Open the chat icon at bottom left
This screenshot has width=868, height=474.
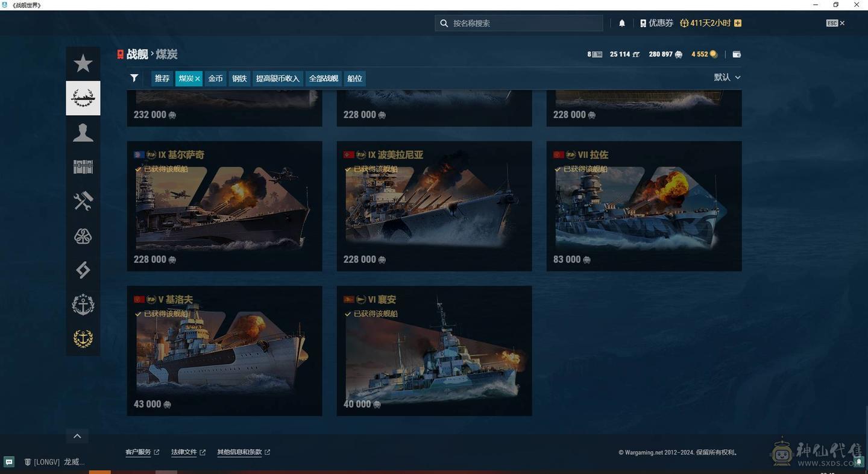(x=9, y=462)
